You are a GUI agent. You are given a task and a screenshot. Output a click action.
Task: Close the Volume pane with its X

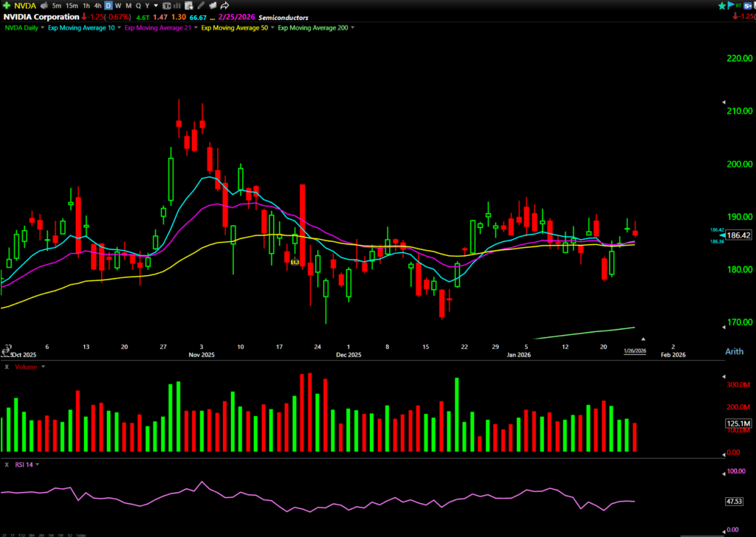[7, 367]
